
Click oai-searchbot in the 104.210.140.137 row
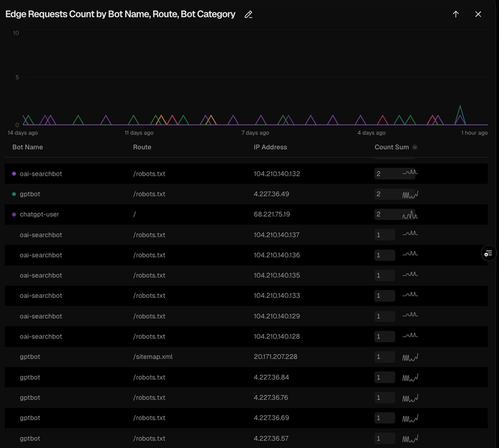tap(41, 235)
